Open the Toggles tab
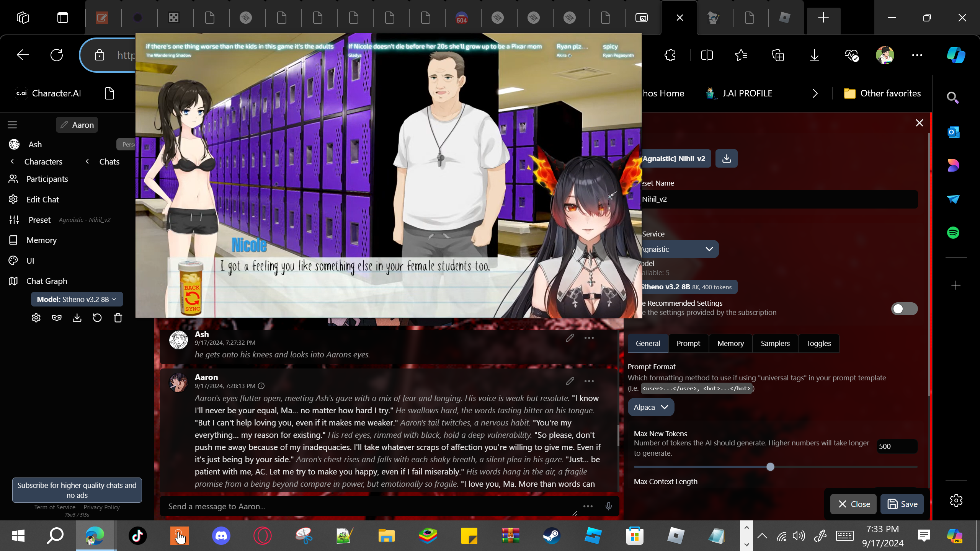The height and width of the screenshot is (551, 980). [x=818, y=343]
